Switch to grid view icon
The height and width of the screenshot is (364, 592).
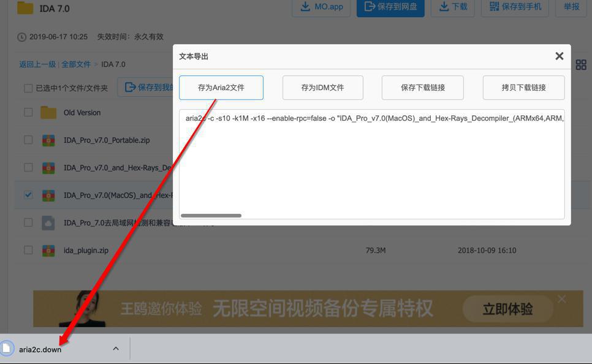[x=581, y=64]
